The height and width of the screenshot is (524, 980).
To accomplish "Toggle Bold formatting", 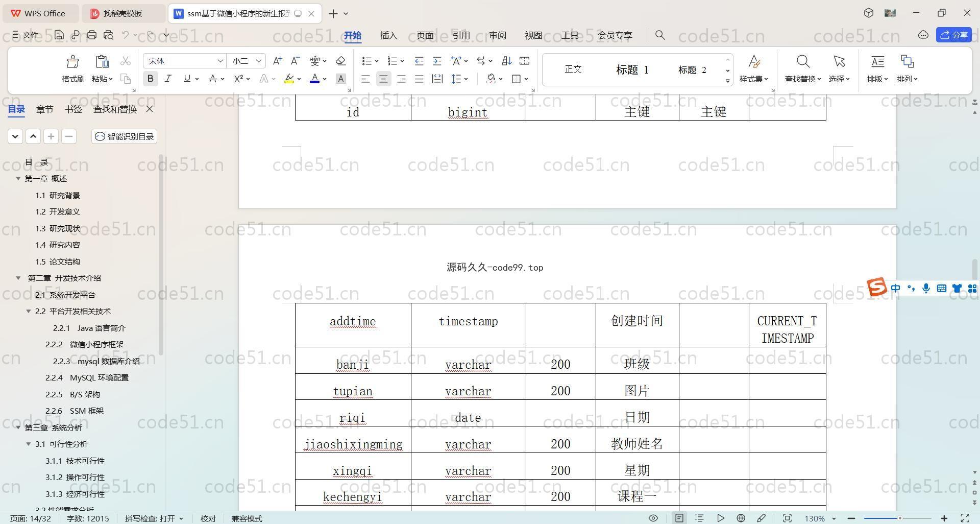I will tap(150, 79).
